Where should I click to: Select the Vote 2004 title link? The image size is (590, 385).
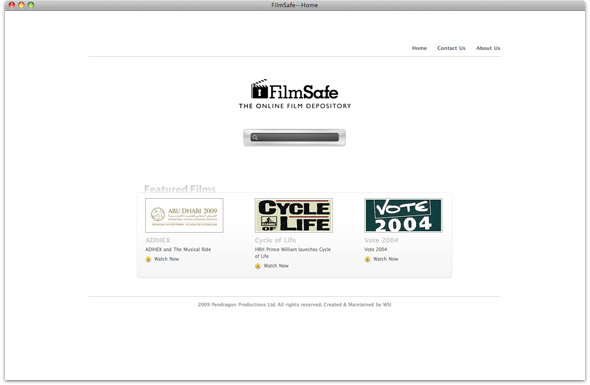[381, 240]
